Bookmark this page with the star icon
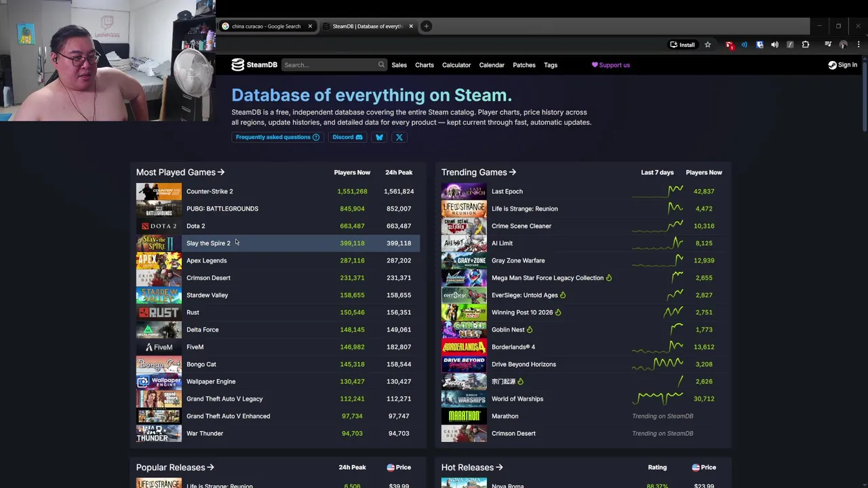The width and height of the screenshot is (868, 488). coord(707,45)
